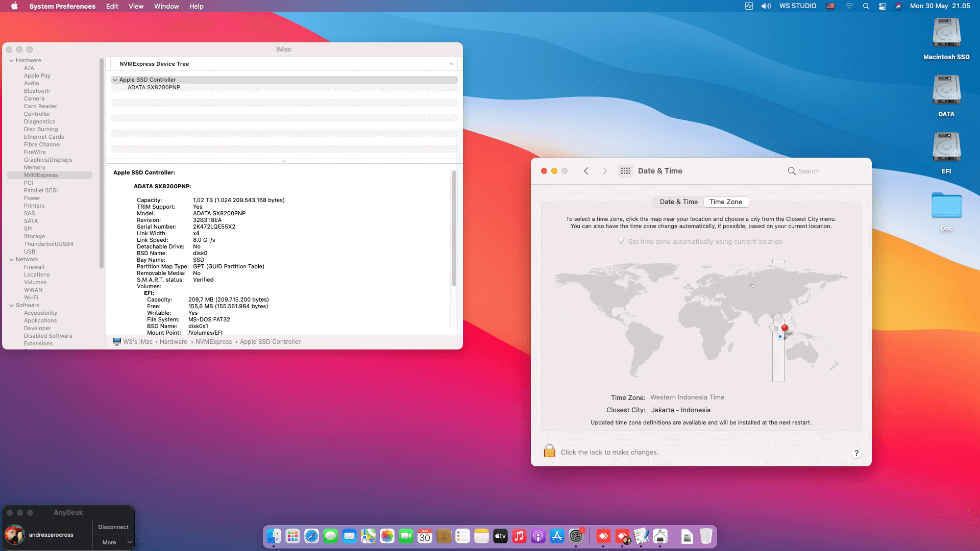Click the lock icon to make changes
Screen dimensions: 980x551
549,452
